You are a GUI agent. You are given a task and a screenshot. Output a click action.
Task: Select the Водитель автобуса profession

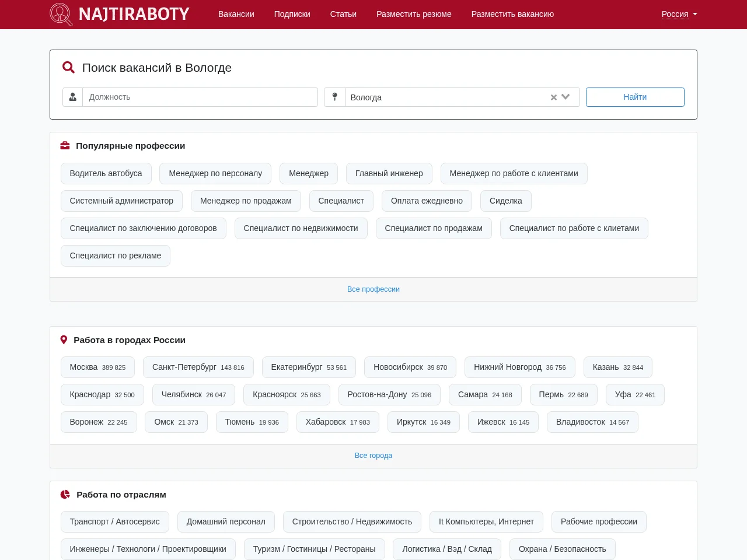(106, 173)
